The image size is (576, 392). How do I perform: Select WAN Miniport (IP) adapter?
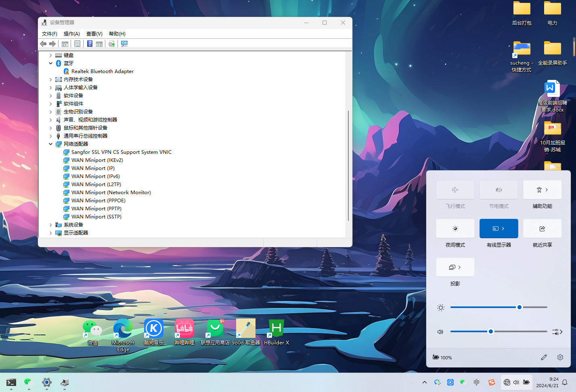click(93, 168)
